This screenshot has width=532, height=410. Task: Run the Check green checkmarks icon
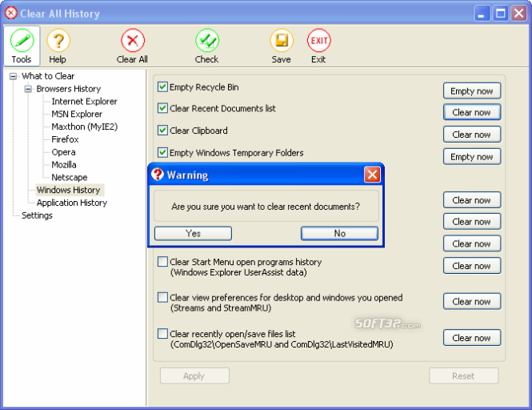coord(207,41)
